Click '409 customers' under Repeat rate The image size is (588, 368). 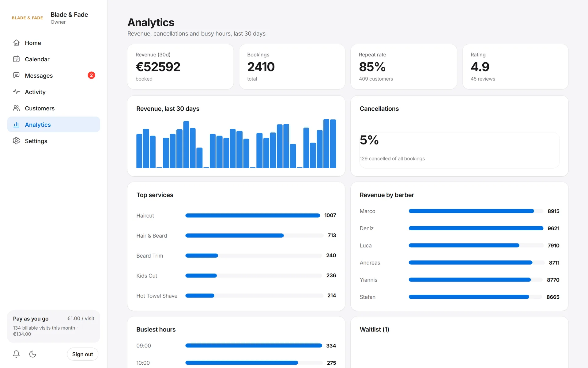(x=376, y=79)
